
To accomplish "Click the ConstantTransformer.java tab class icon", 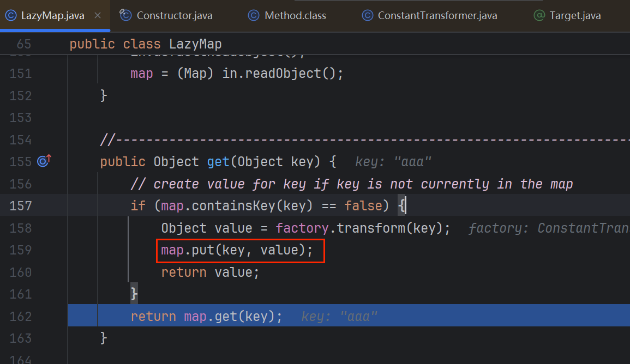I will point(367,15).
